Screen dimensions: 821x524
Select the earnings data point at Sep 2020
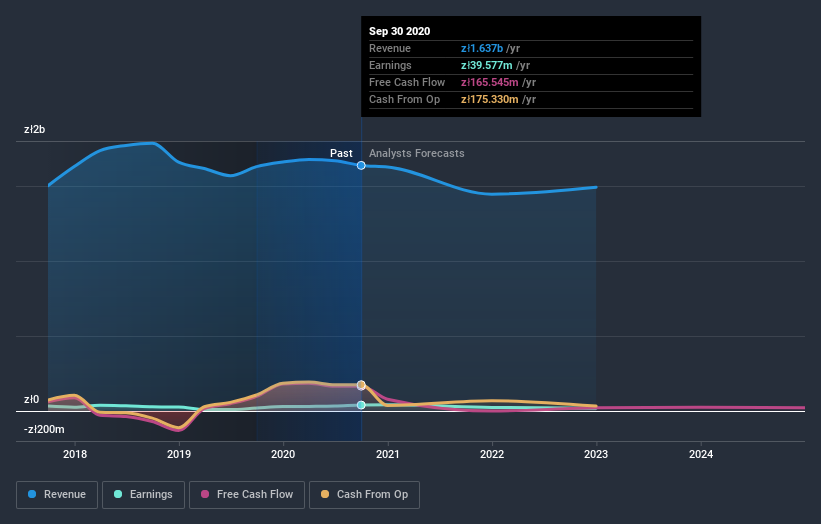[x=361, y=405]
